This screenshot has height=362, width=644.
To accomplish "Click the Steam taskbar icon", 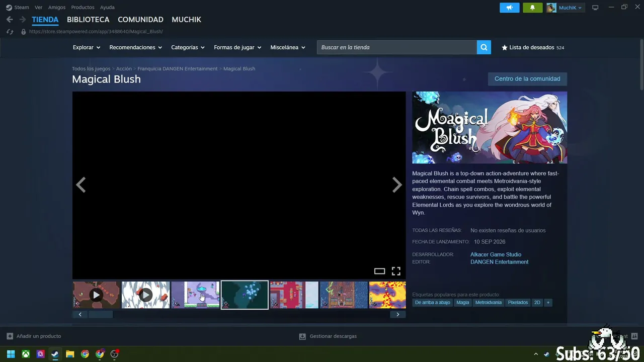I will click(x=55, y=354).
